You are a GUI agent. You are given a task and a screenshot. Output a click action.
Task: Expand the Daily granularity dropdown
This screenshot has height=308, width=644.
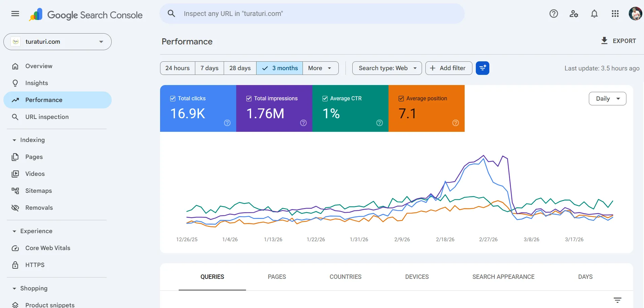click(607, 99)
